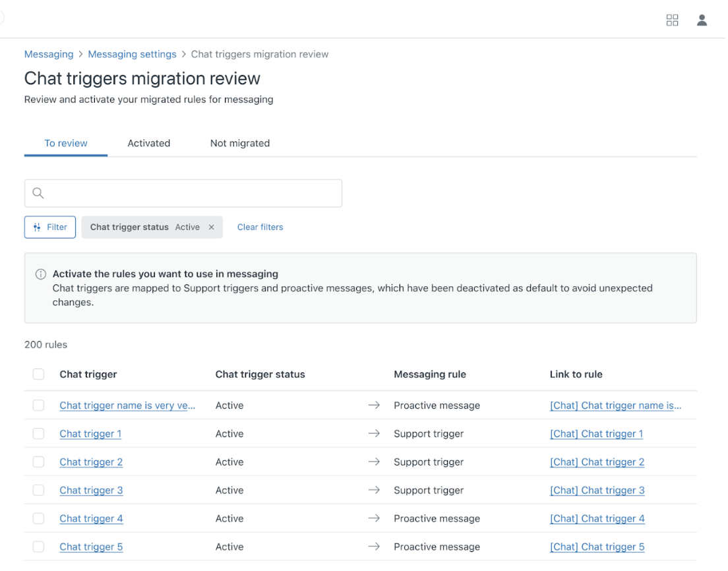Go to Messaging breadcrumb link
Viewport: 728px width, 571px height.
(49, 54)
